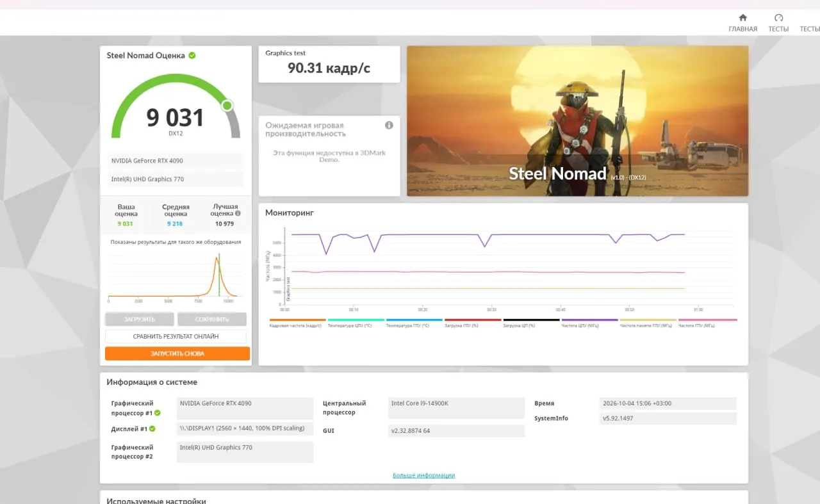Click the Время value 2026-10-04 15:06
Viewport: 820px width, 504px height.
click(x=668, y=403)
